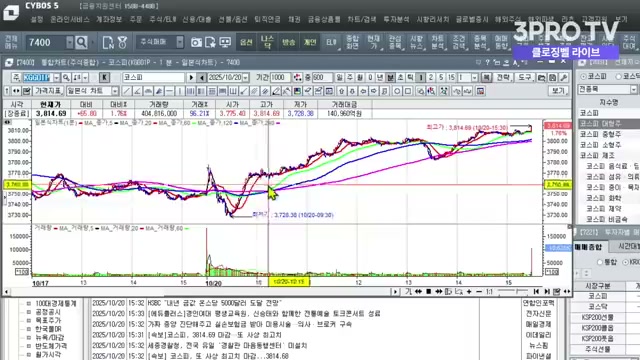Select the angle line drawing tool
640x360 pixels.
(x=138, y=91)
